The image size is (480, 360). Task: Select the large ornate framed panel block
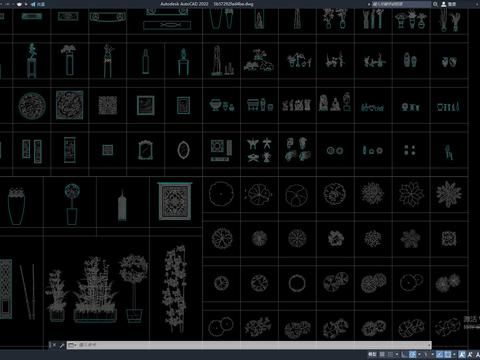click(x=175, y=201)
